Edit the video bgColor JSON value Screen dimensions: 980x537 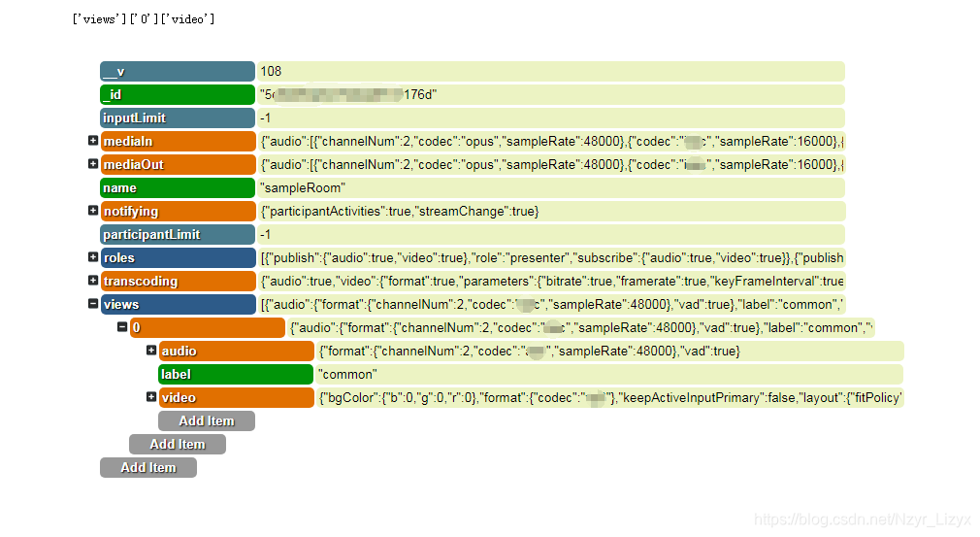[609, 397]
